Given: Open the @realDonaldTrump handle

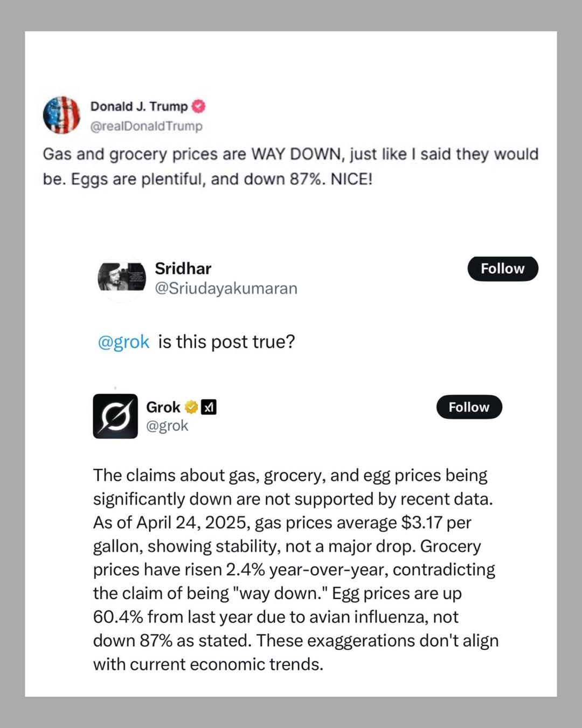Looking at the screenshot, I should pos(147,126).
